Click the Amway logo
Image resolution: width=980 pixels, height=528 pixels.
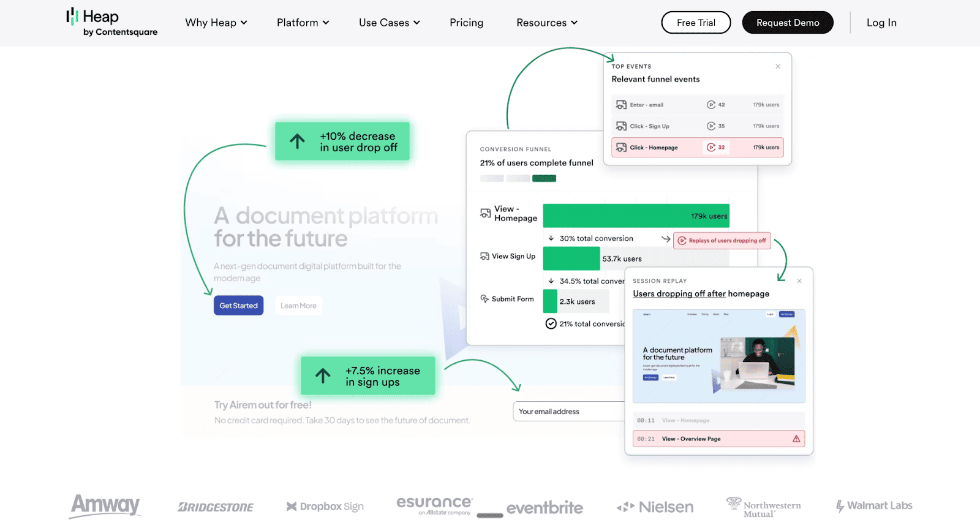(105, 506)
